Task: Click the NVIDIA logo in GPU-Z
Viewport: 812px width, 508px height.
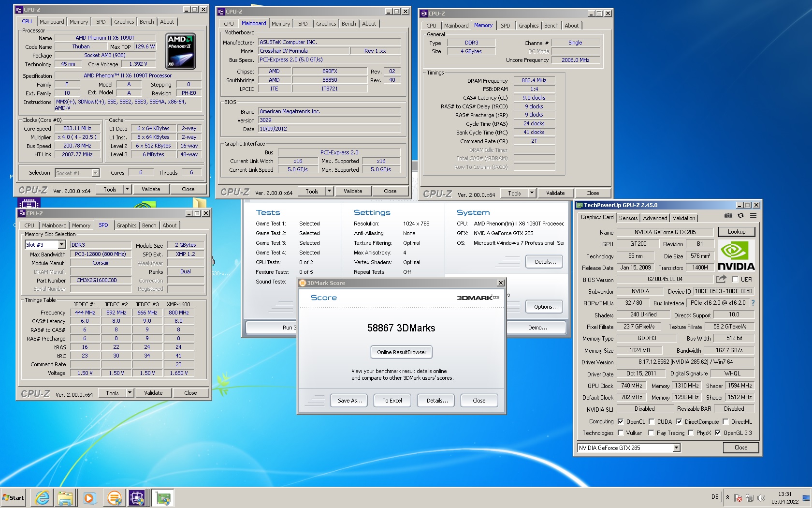Action: 736,256
